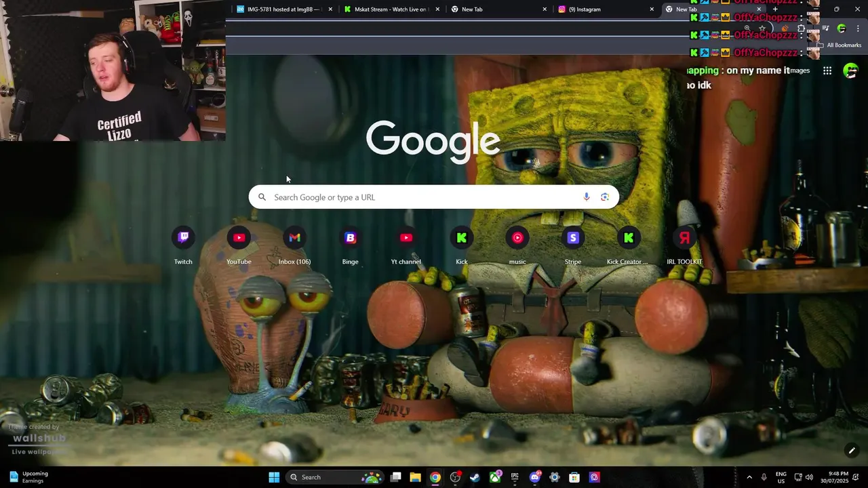Open the ENG US language switcher

coord(781,477)
